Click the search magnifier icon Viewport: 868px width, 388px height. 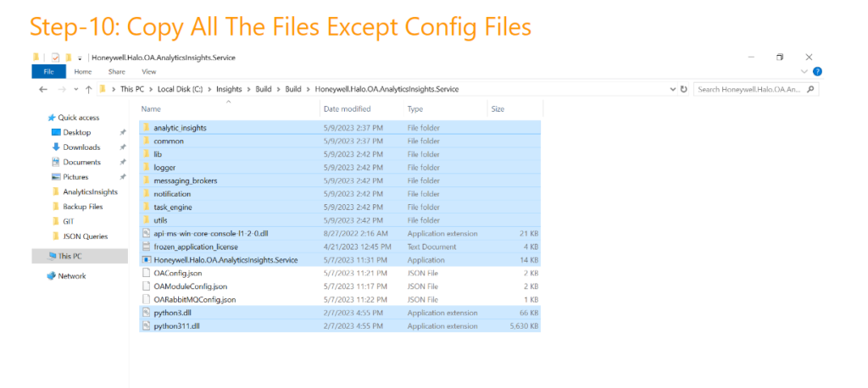point(811,89)
